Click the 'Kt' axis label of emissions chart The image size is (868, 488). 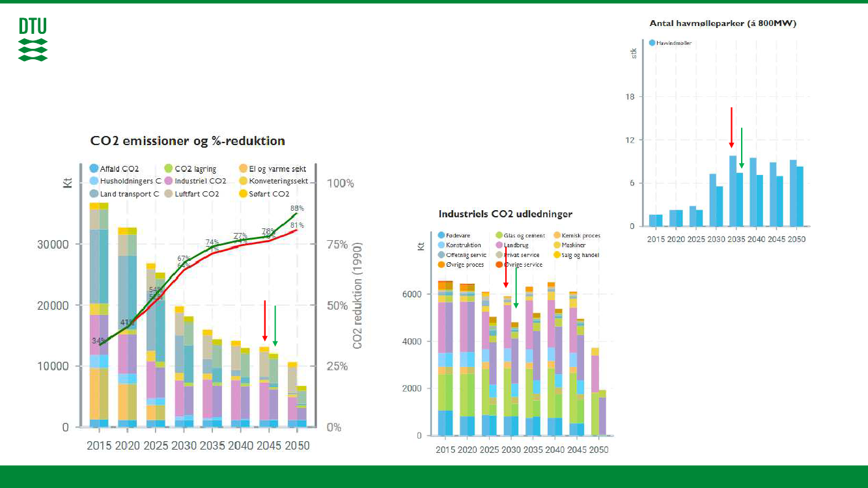coord(67,183)
